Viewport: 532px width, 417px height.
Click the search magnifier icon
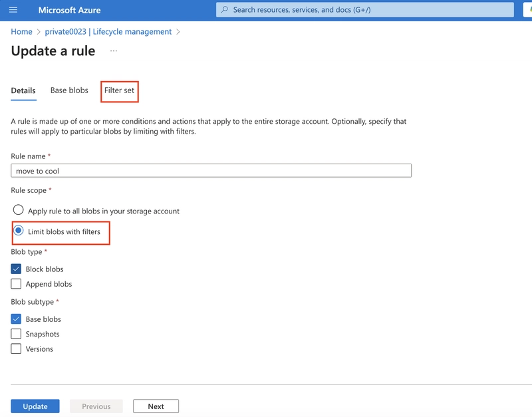(x=224, y=9)
